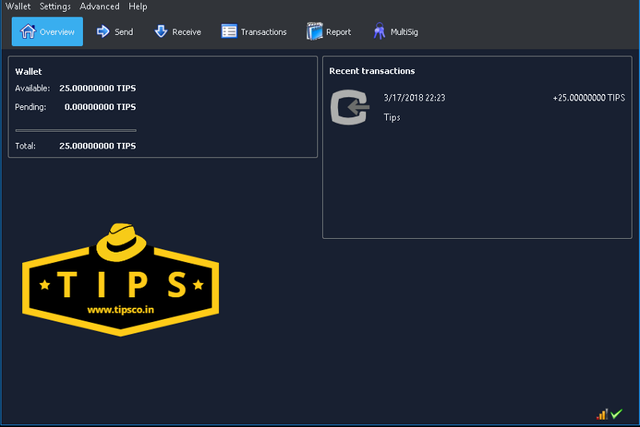
Task: Open the Advanced menu
Action: click(x=100, y=7)
